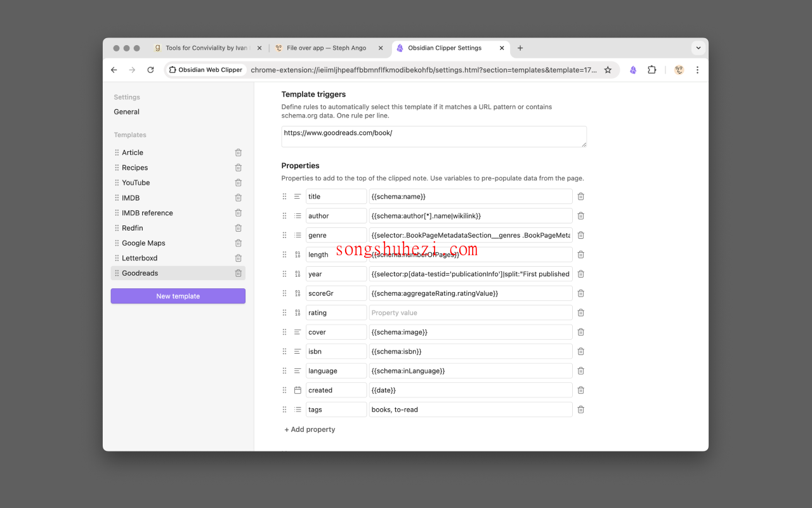Image resolution: width=812 pixels, height=508 pixels.
Task: Open a new browser tab
Action: pos(520,48)
